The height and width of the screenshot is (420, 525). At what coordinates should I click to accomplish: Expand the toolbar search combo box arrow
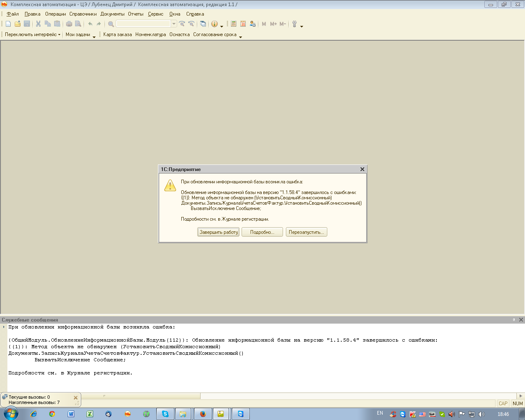point(174,24)
